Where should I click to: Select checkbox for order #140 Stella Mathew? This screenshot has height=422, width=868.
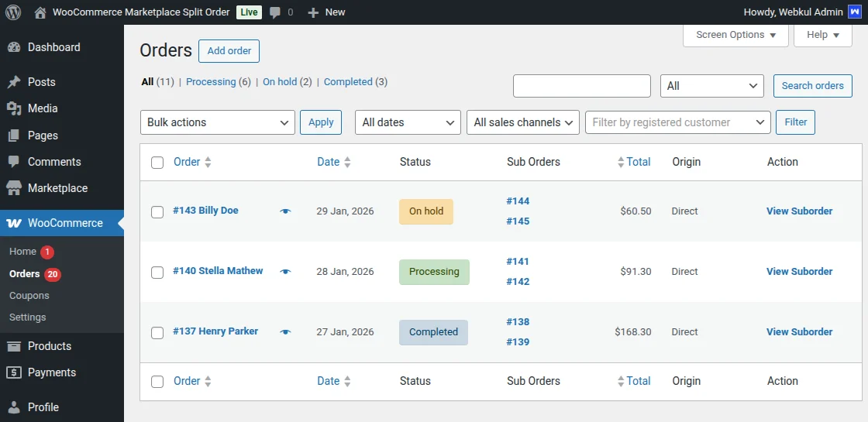(x=157, y=272)
